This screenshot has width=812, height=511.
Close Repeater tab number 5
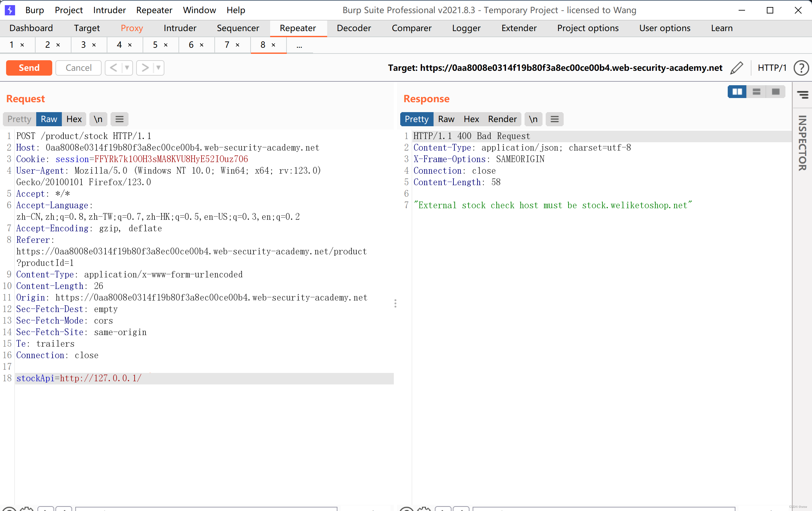[166, 45]
